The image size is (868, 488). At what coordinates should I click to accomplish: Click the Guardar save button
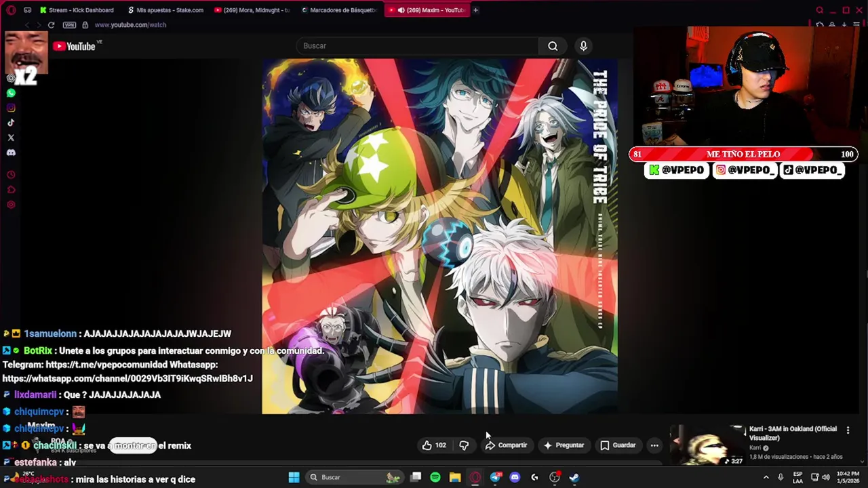click(x=618, y=445)
